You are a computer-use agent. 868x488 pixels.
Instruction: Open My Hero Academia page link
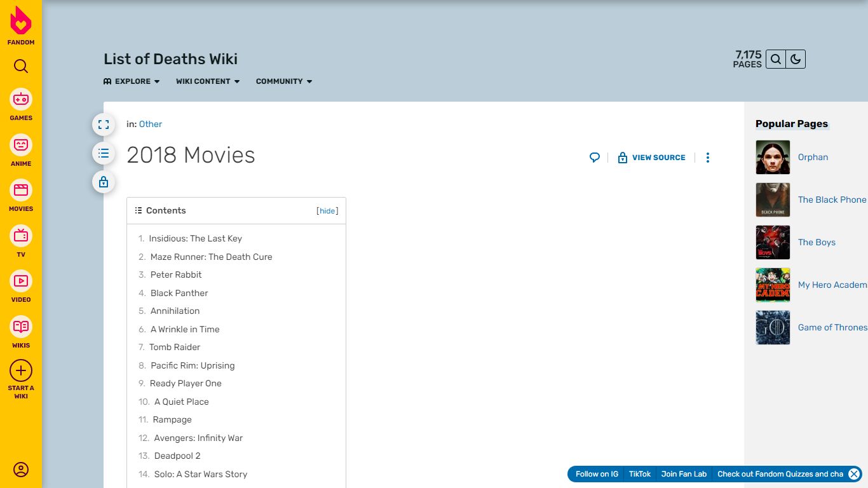pos(833,285)
